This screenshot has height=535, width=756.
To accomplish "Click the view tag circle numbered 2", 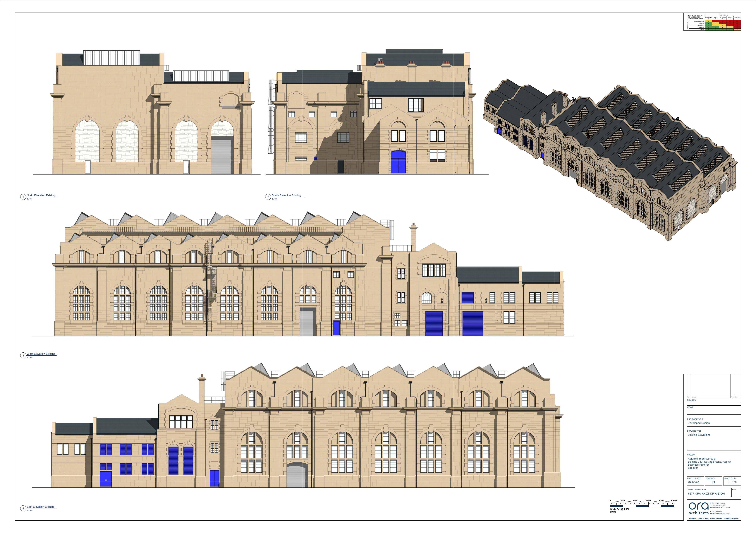I will [268, 197].
